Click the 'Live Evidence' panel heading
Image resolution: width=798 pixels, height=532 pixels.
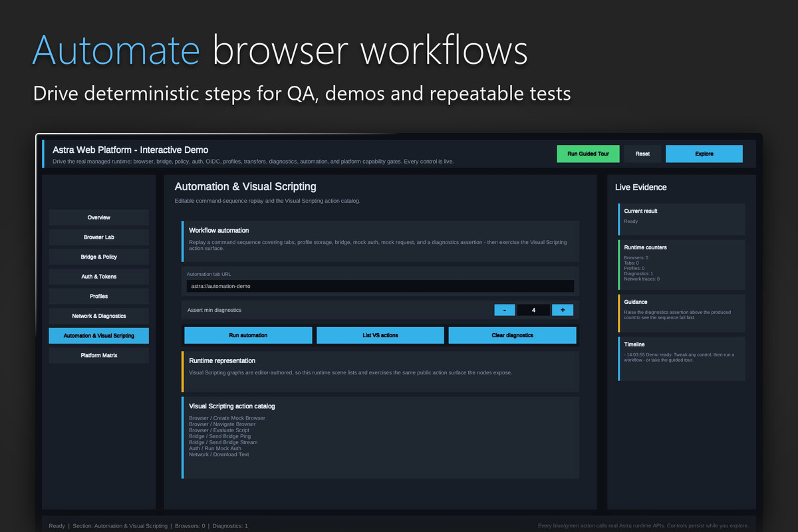coord(641,188)
